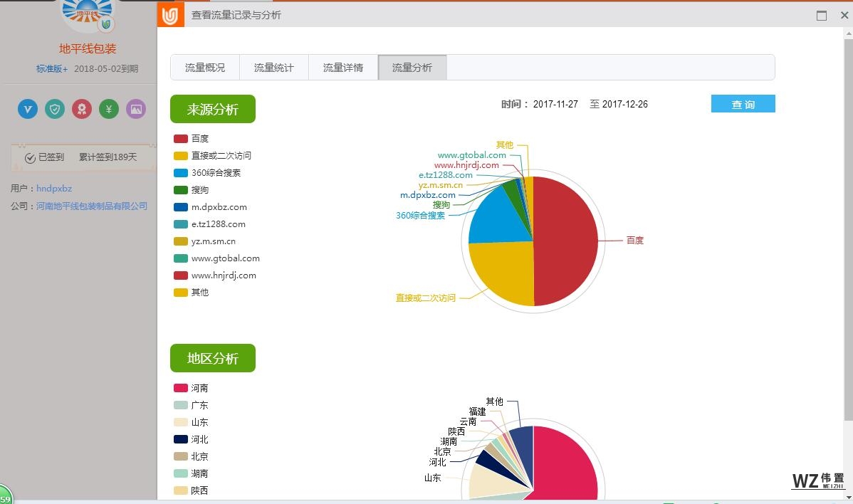Click the green yuan currency icon
Viewport: 853px width, 504px height.
(109, 109)
